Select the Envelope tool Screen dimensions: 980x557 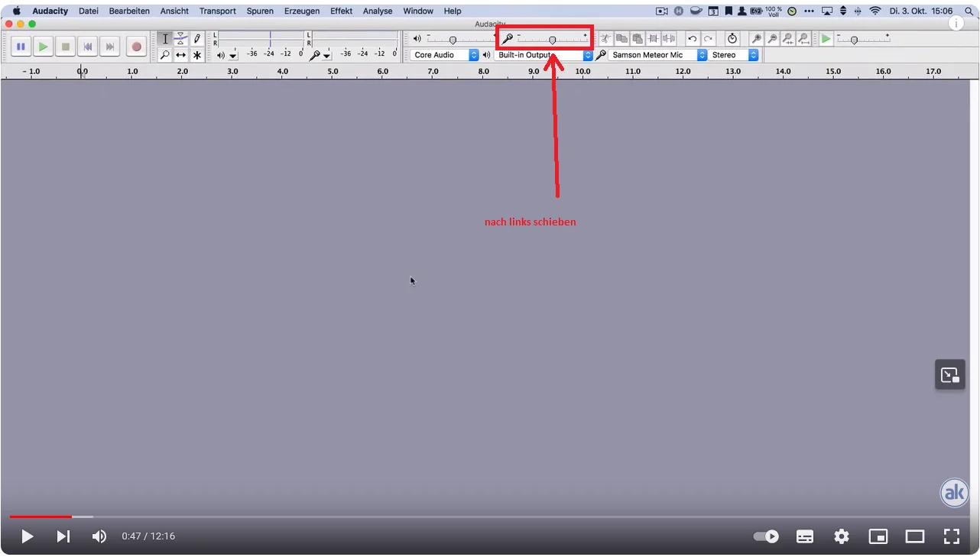pos(181,39)
